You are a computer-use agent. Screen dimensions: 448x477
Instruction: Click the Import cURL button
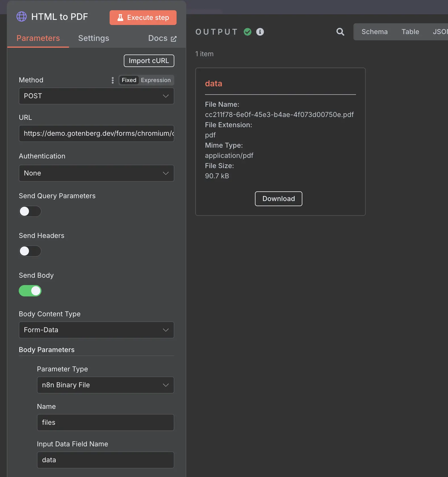click(149, 61)
